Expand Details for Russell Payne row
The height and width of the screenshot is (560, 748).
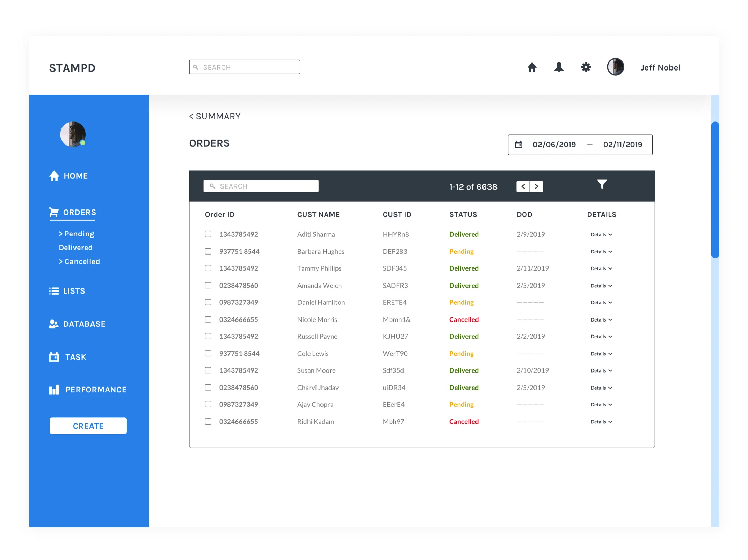(601, 337)
